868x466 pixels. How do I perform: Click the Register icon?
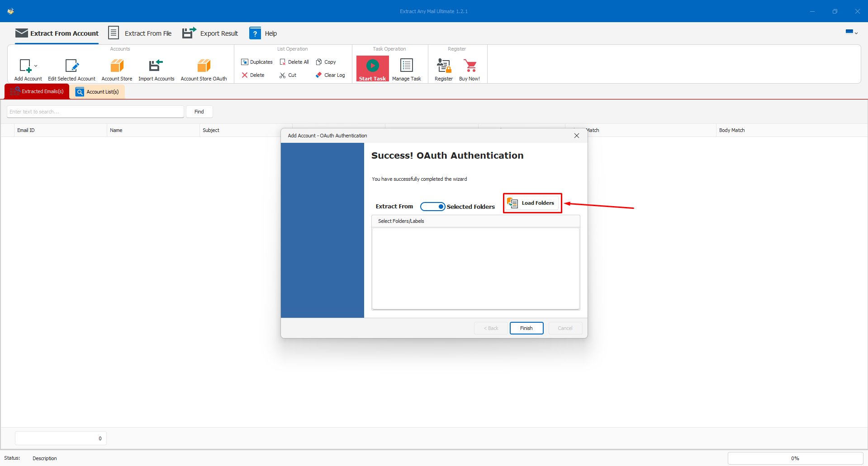(x=443, y=66)
